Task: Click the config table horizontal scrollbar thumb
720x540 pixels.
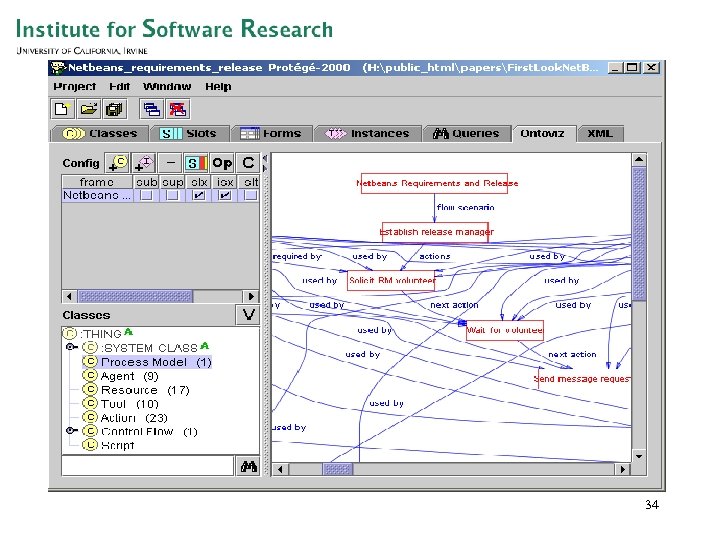Action: 136,296
